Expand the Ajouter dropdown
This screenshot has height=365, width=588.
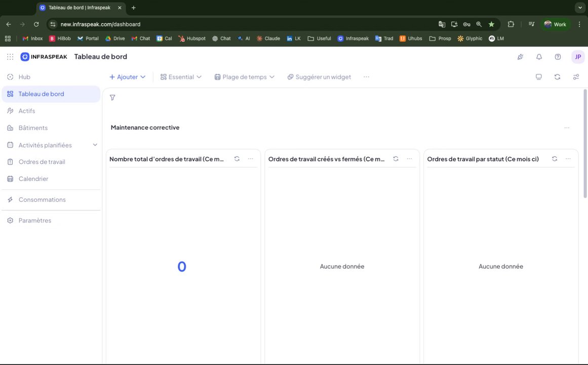[127, 77]
